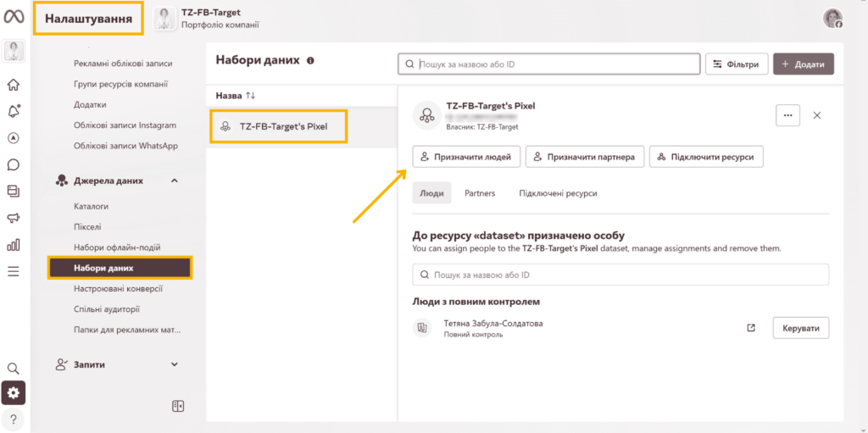This screenshot has height=433, width=868.
Task: Open Пікселі in the sidebar
Action: 87,227
